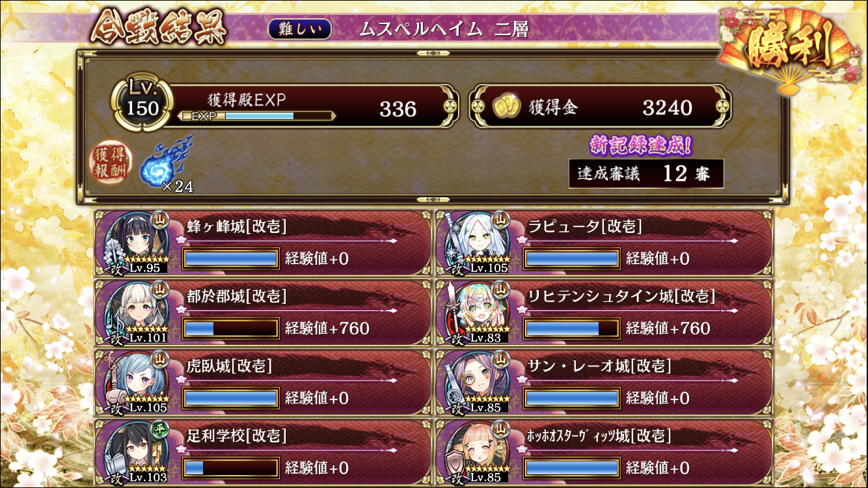Select 都於郡城 character portrait

coord(136,312)
